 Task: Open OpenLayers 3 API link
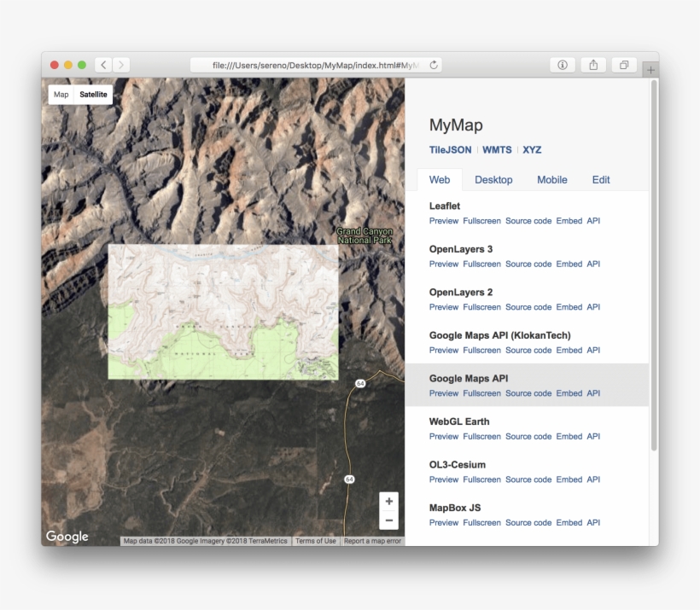(x=593, y=264)
